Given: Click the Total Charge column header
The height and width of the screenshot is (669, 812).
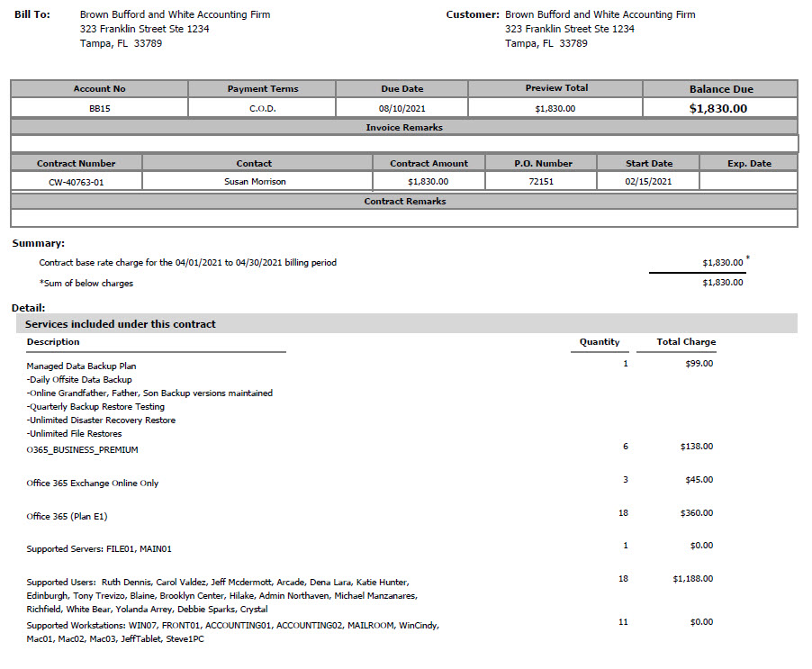Looking at the screenshot, I should coord(686,342).
